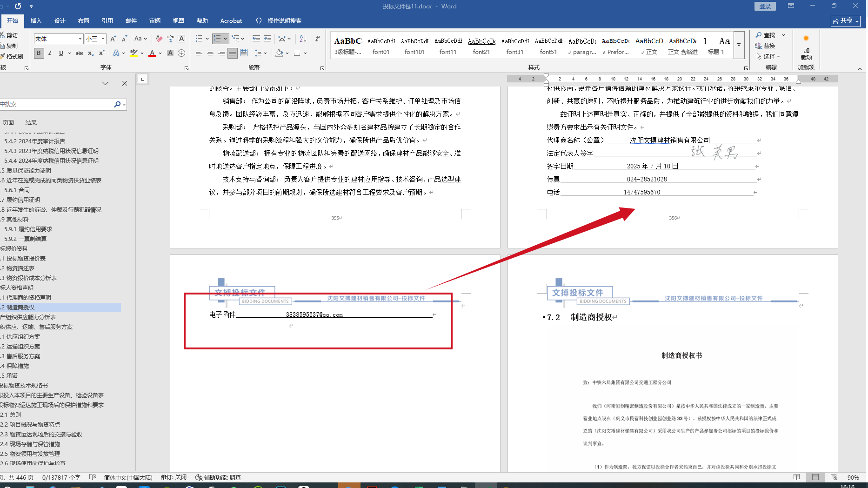Viewport: 868px width, 488px height.
Task: Click the navigation pane search field
Action: pos(56,104)
